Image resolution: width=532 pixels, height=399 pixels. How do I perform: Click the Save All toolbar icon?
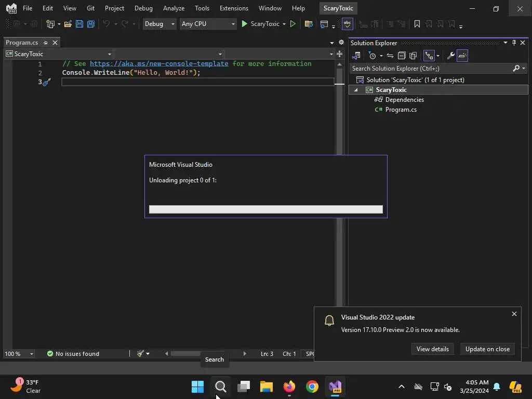[x=91, y=24]
